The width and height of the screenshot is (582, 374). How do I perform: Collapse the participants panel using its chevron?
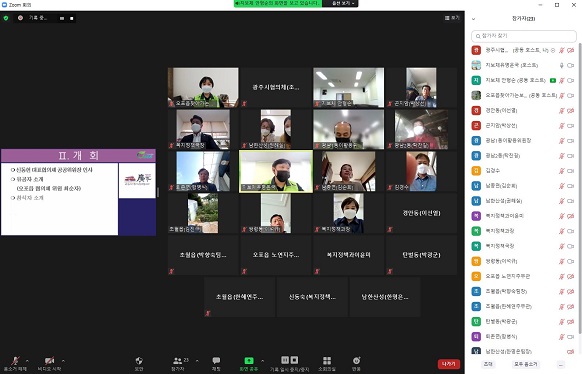coord(474,19)
